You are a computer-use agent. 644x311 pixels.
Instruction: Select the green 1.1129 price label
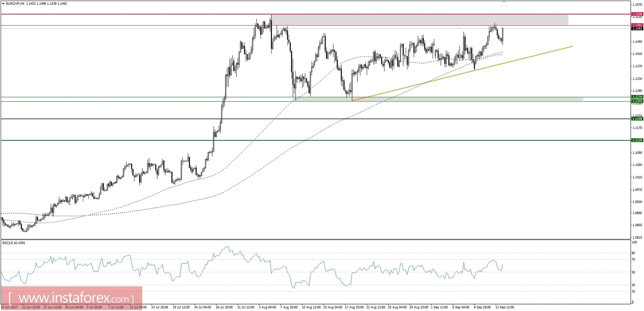click(x=637, y=140)
